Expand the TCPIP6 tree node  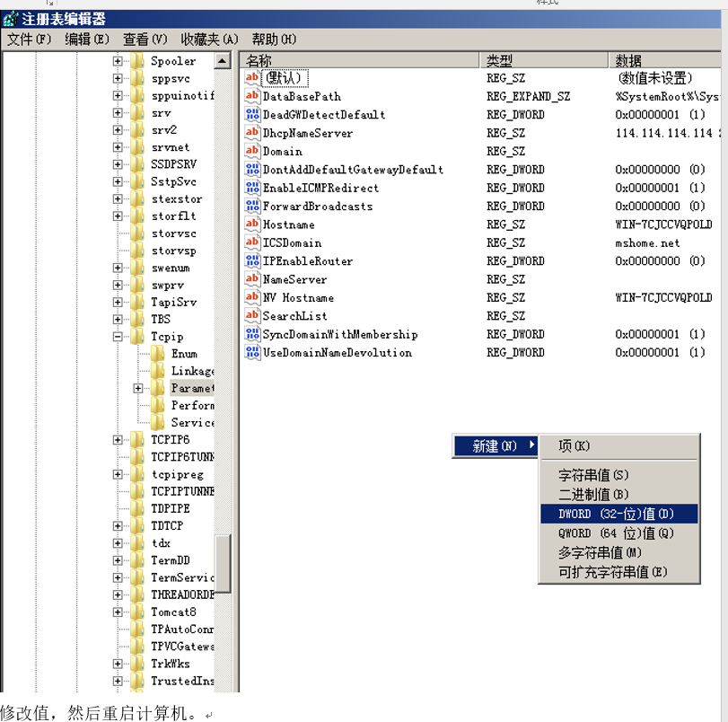[x=118, y=440]
